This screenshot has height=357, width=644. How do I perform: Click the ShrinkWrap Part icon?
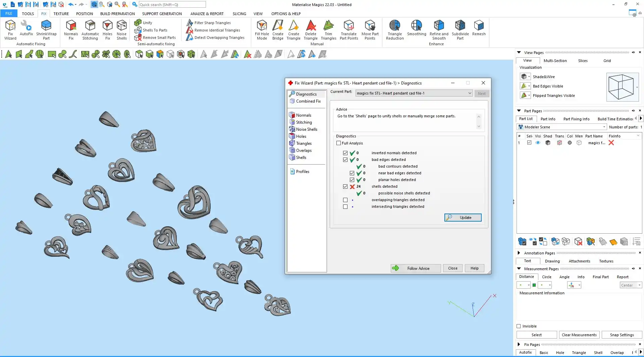pos(46,29)
